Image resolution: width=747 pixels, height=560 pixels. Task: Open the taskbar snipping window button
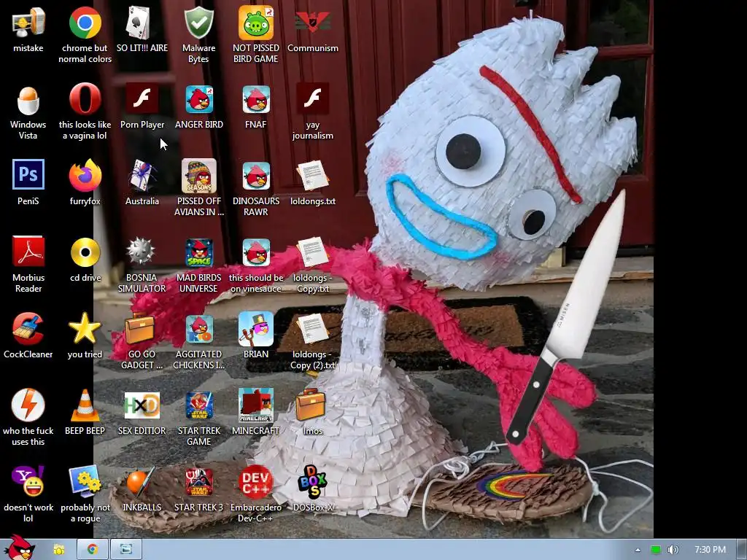(x=126, y=550)
